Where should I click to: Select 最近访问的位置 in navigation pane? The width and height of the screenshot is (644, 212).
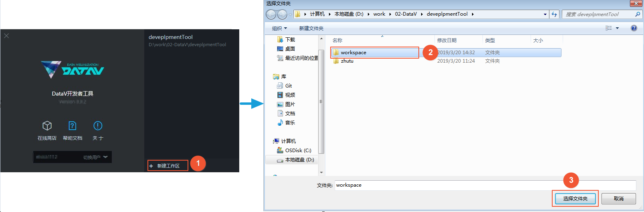pyautogui.click(x=297, y=58)
